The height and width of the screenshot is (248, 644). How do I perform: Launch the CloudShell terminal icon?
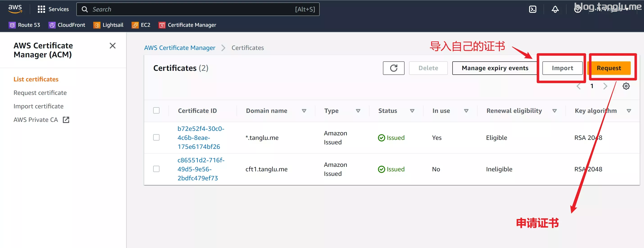pos(532,9)
